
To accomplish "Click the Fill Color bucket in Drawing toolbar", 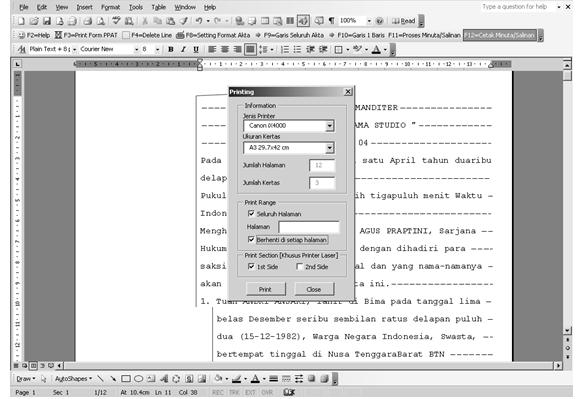I will [x=219, y=379].
